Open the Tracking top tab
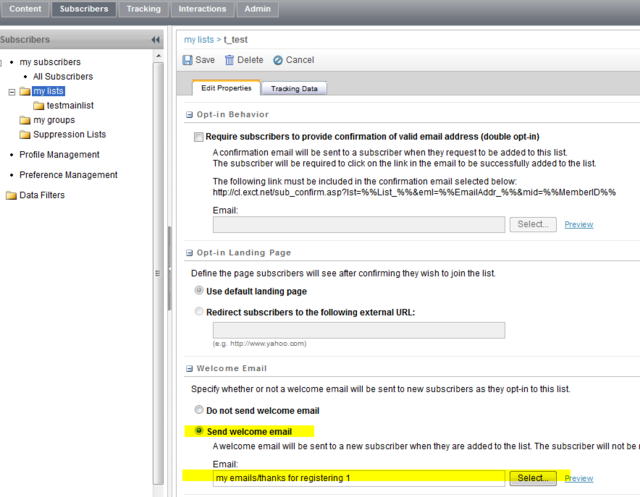 click(144, 9)
